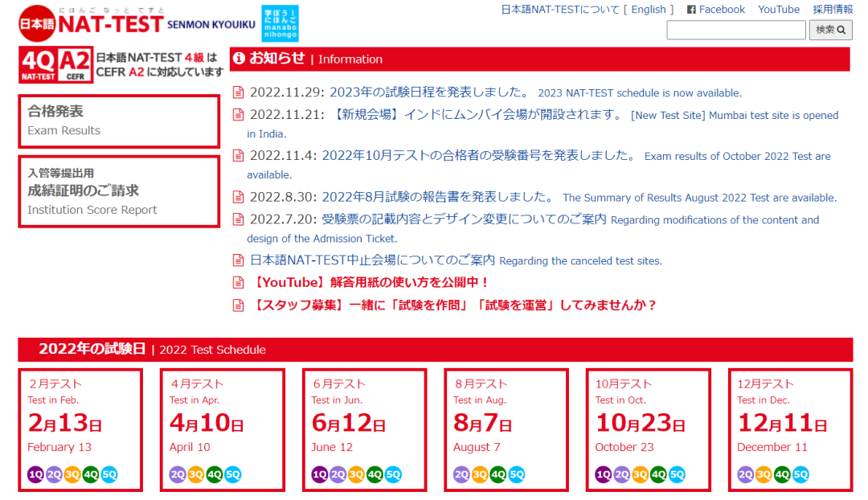This screenshot has width=868, height=500.
Task: Open YouTube link in top navigation
Action: pyautogui.click(x=779, y=10)
